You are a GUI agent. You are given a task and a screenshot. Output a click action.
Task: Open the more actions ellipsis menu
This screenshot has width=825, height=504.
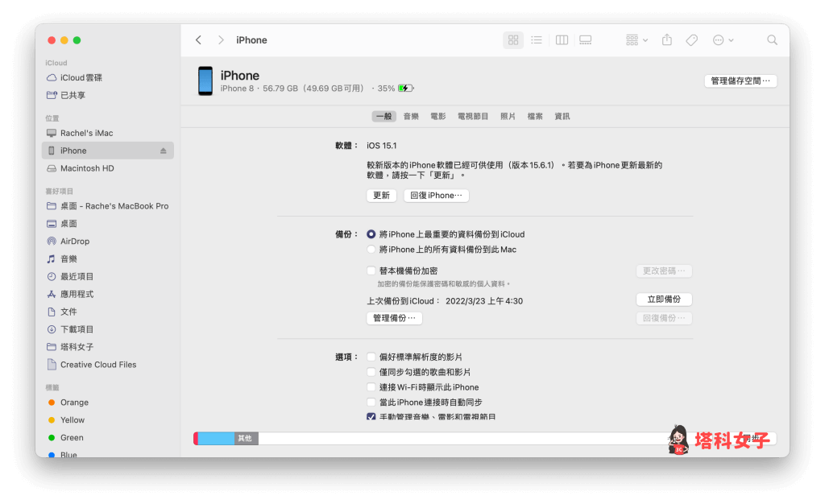[723, 40]
